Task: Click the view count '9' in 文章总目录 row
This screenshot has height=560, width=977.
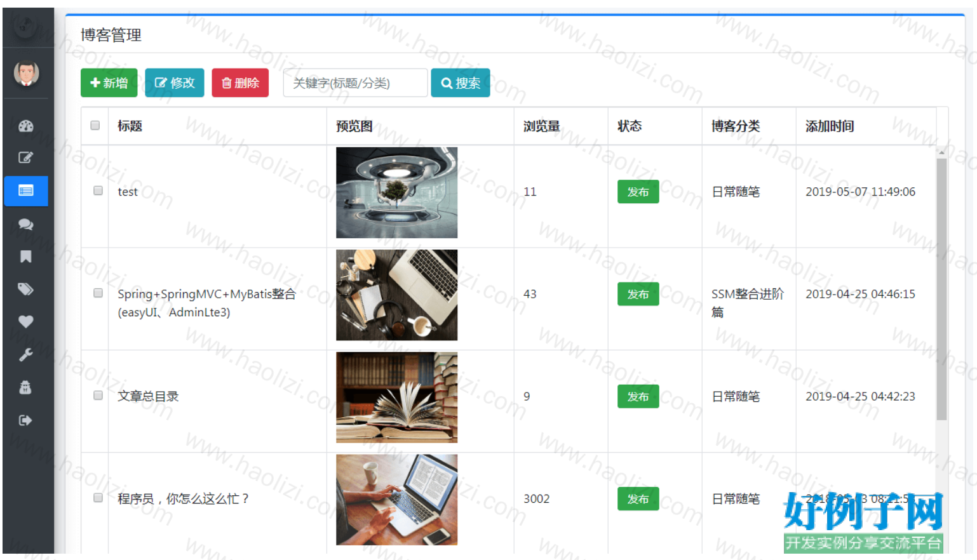Action: point(527,396)
